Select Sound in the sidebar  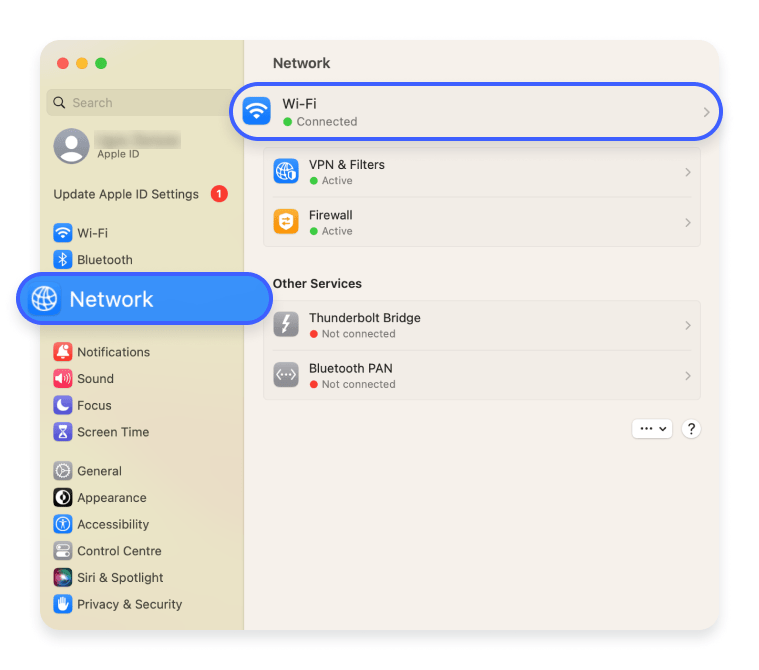95,379
